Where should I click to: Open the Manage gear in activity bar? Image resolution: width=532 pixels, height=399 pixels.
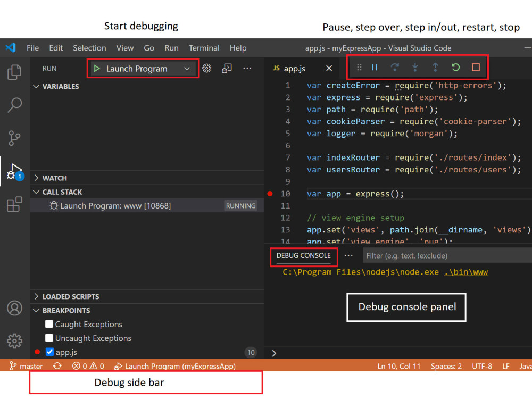14,340
